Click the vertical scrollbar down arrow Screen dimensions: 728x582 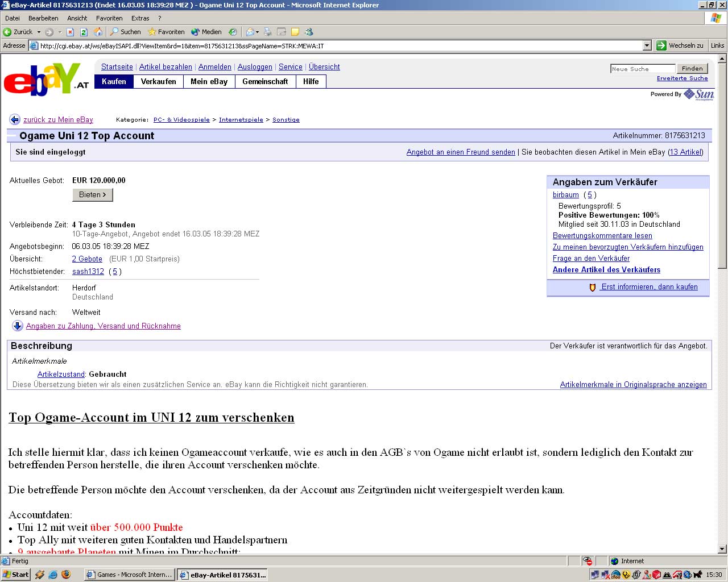pyautogui.click(x=722, y=549)
